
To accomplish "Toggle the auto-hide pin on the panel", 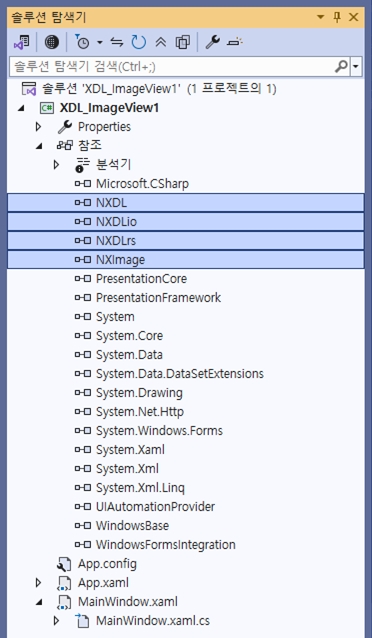I will (x=337, y=17).
